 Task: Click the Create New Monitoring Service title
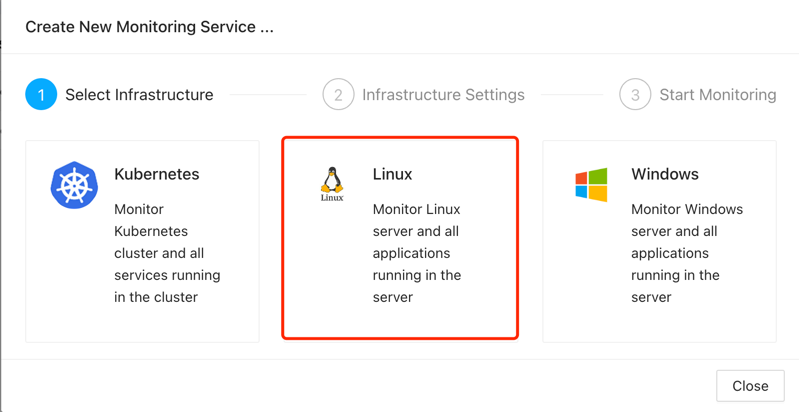click(x=149, y=27)
